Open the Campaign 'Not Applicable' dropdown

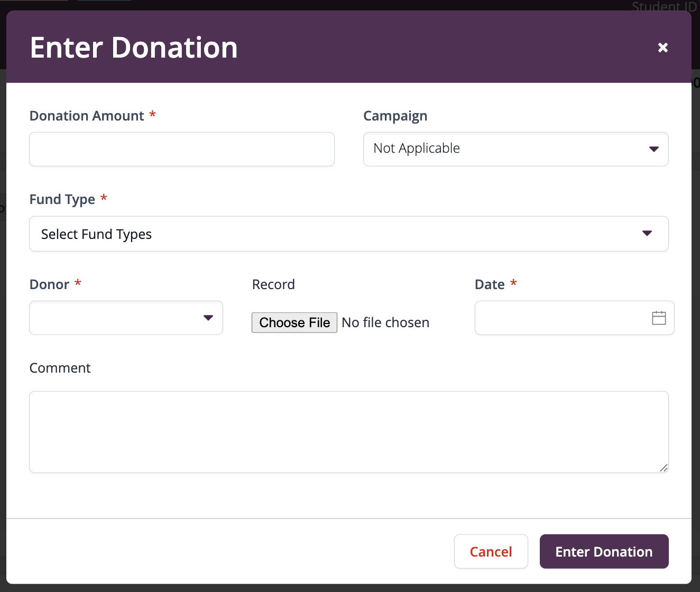tap(516, 149)
